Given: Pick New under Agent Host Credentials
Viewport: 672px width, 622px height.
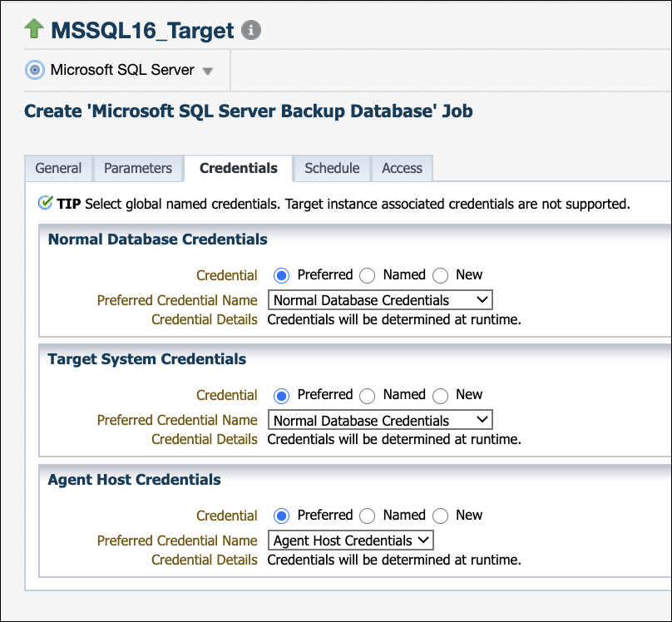Looking at the screenshot, I should coord(440,516).
